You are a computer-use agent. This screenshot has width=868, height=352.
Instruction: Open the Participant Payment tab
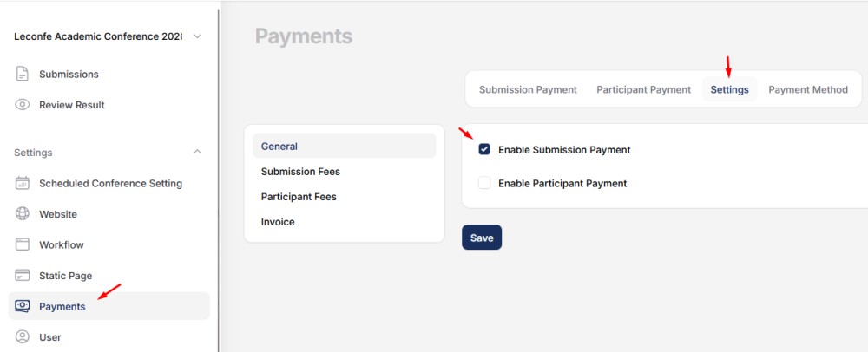643,89
